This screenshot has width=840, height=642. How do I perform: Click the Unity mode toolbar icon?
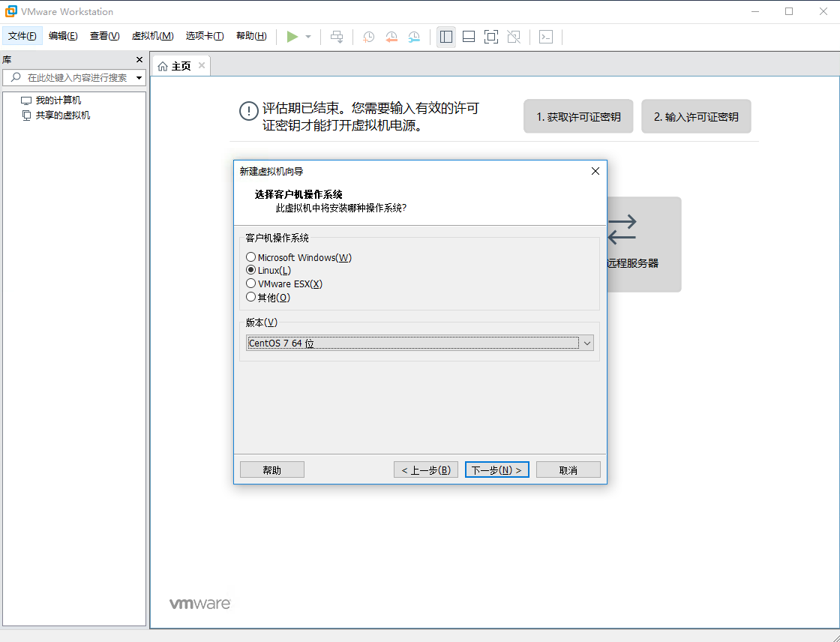pyautogui.click(x=514, y=37)
